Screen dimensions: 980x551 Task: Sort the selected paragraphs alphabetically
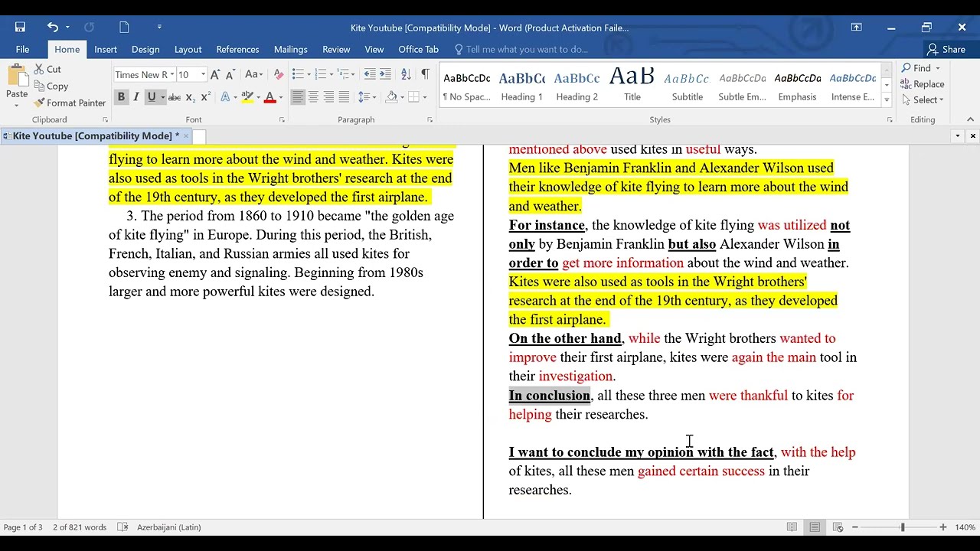point(407,74)
